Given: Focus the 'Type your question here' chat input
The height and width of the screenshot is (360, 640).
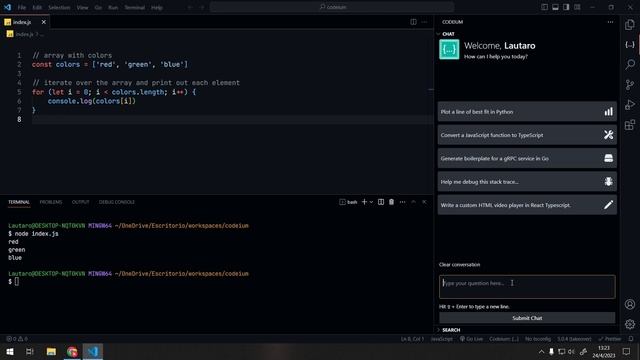Looking at the screenshot, I should [x=527, y=287].
